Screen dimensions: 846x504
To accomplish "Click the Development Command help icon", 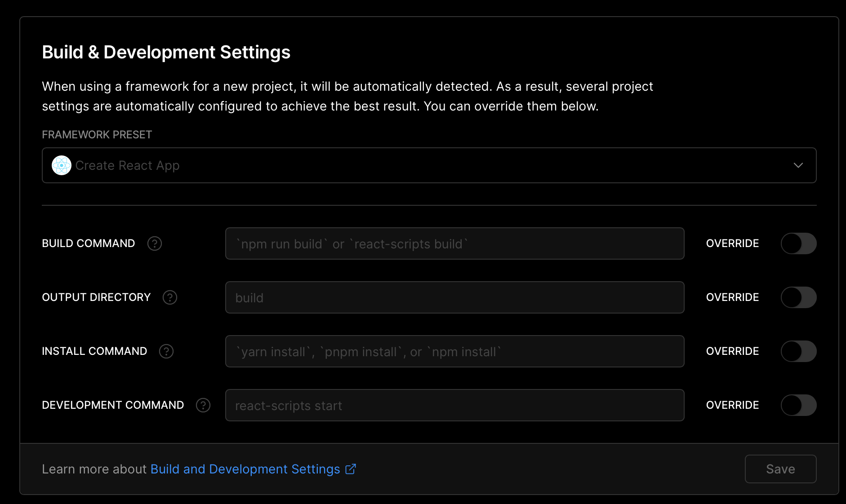I will click(203, 405).
